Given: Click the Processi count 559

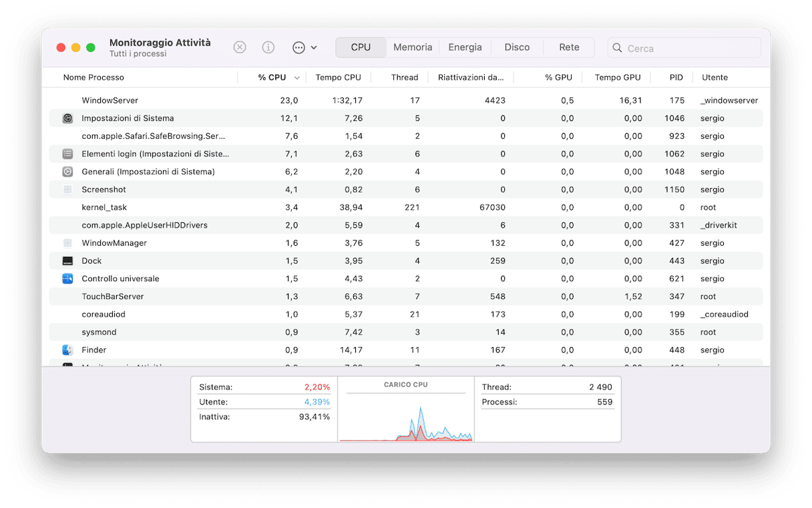Looking at the screenshot, I should pyautogui.click(x=605, y=403).
